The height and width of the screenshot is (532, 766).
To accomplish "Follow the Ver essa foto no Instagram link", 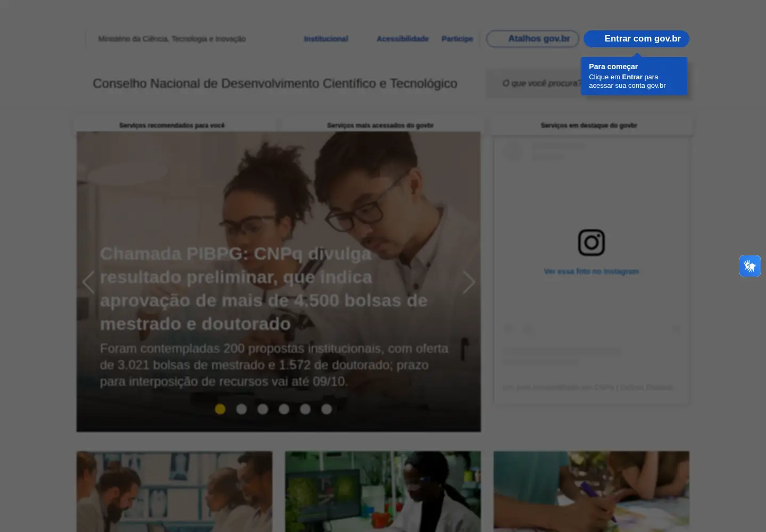I will pos(592,271).
